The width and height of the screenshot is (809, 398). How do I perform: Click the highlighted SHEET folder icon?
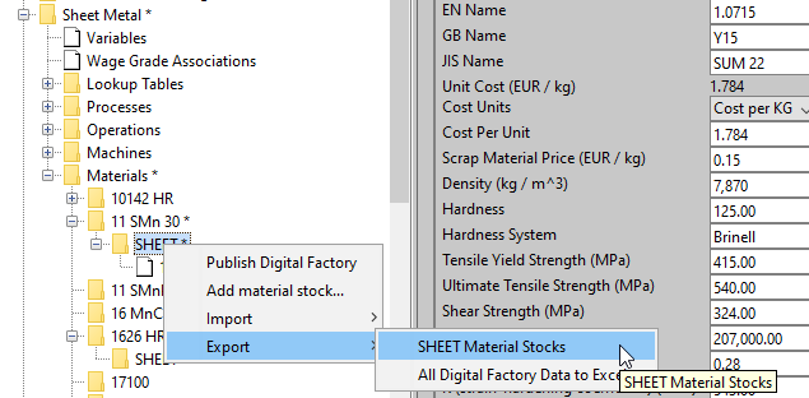coord(120,244)
